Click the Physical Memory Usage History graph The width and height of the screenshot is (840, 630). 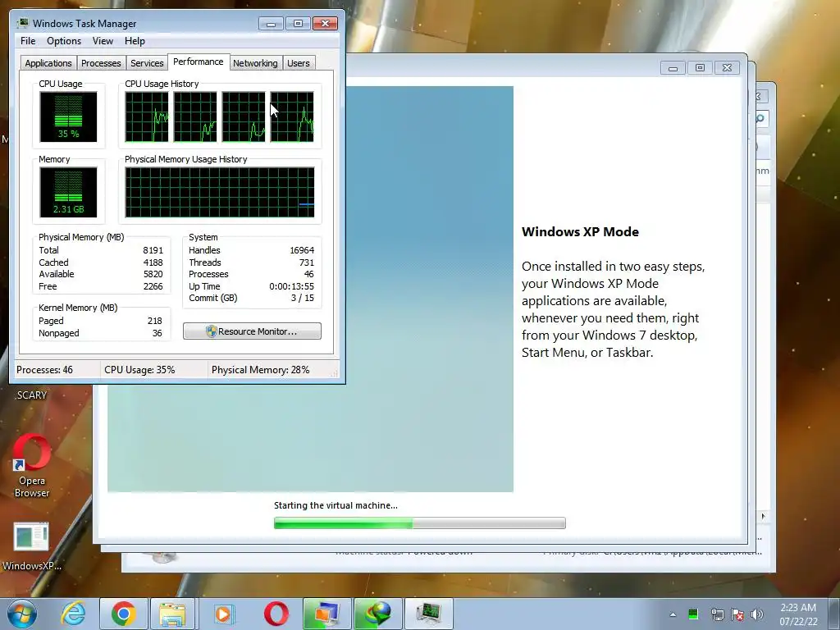[220, 192]
